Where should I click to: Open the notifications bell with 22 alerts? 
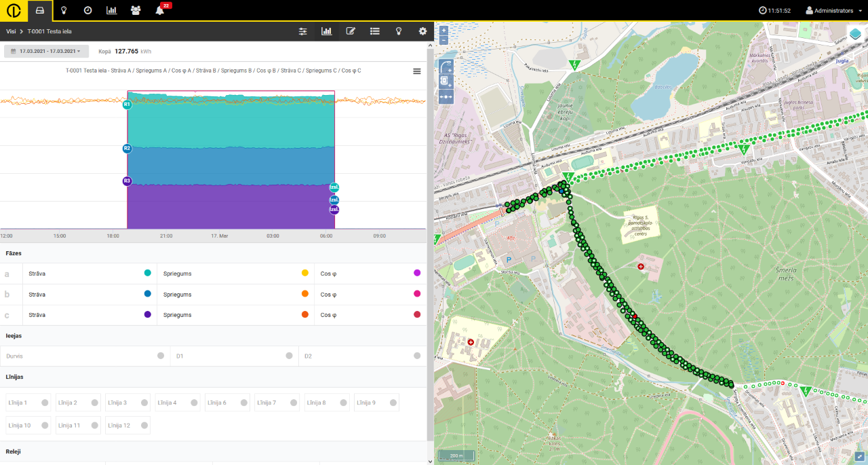point(160,10)
